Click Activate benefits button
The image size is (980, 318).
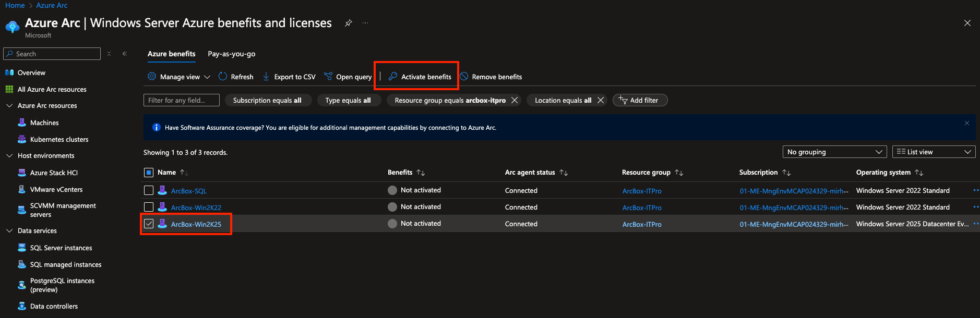(x=420, y=77)
